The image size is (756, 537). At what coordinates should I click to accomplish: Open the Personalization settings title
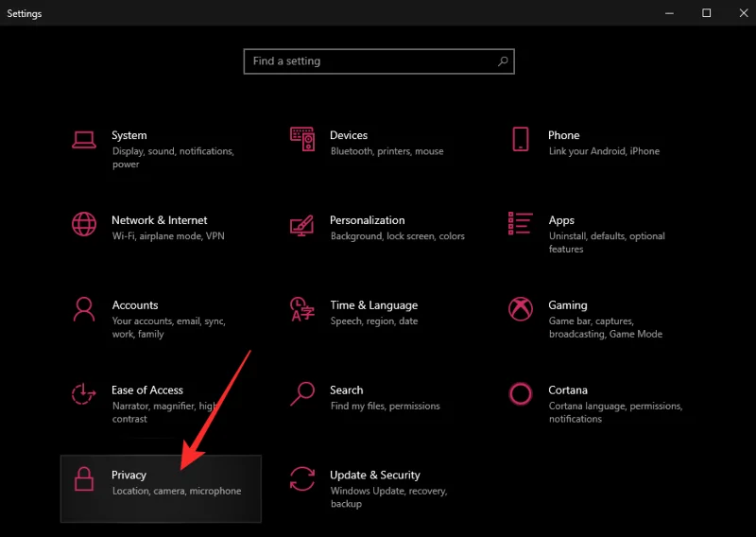[368, 220]
